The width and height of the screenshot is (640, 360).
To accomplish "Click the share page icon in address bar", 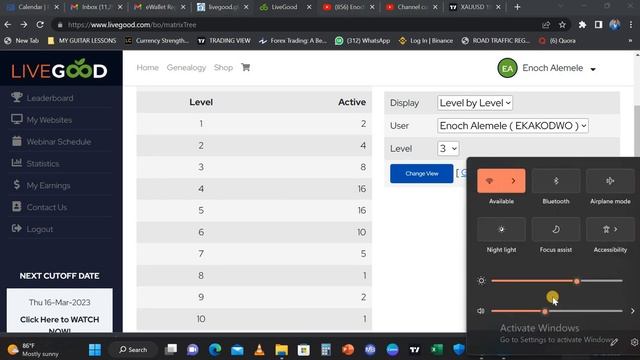I will pyautogui.click(x=546, y=25).
